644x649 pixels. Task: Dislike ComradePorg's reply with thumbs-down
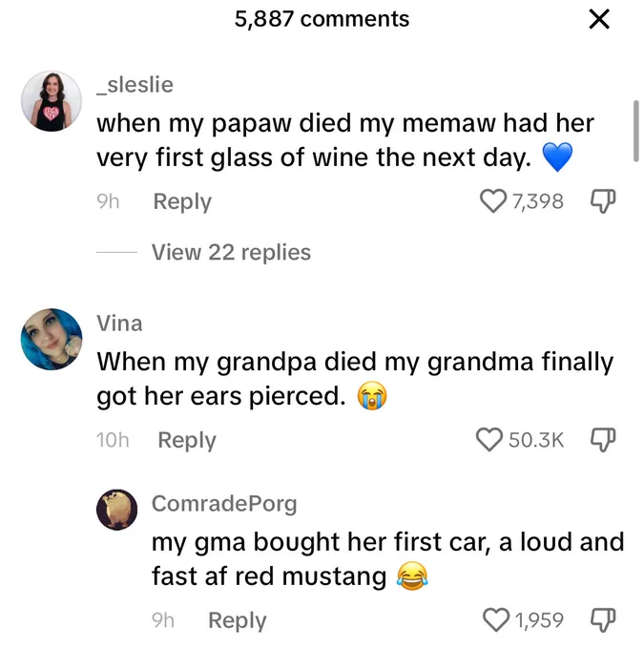(603, 620)
